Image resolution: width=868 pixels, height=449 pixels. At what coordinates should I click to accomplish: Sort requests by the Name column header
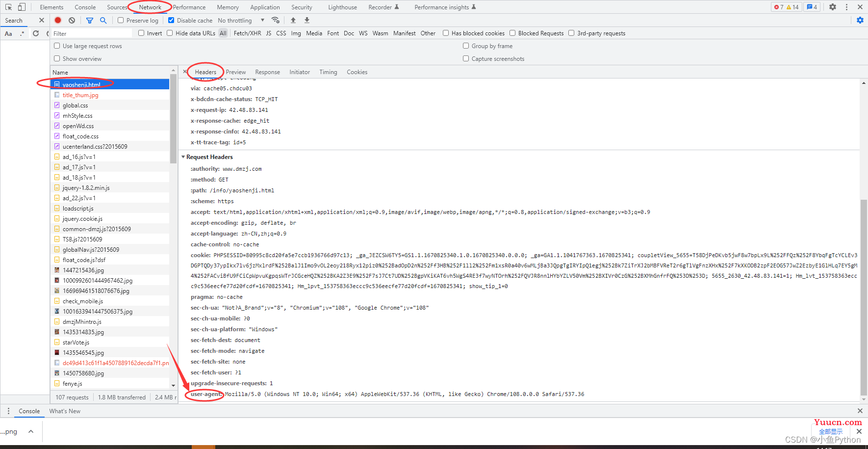110,72
